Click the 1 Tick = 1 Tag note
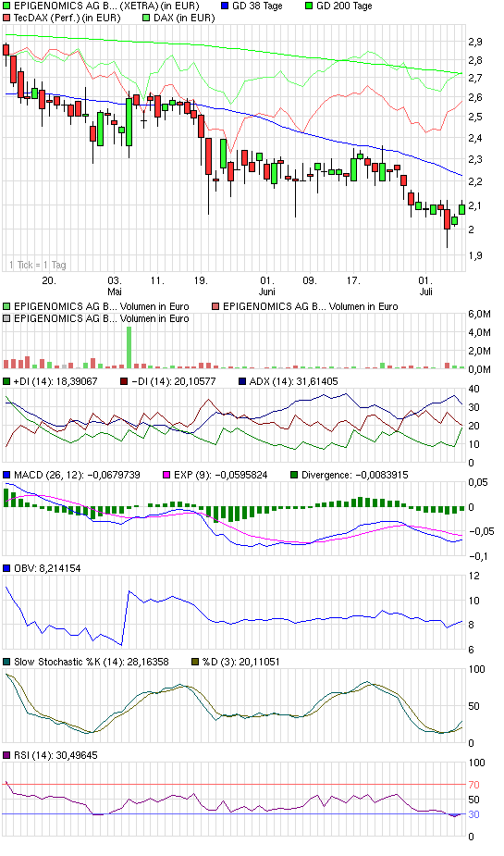This screenshot has width=504, height=856. coord(38,265)
